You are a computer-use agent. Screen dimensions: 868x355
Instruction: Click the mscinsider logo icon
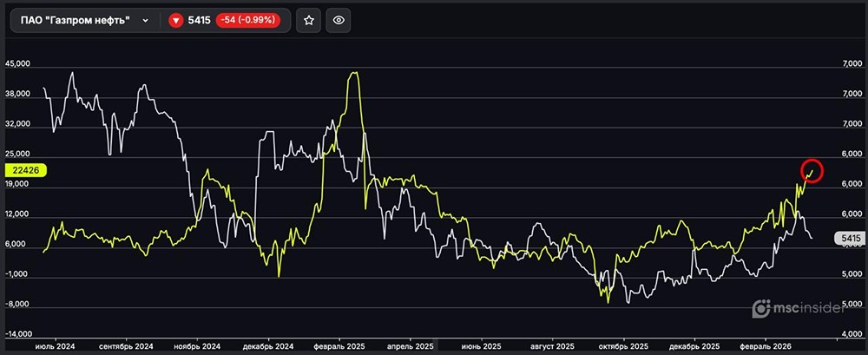click(761, 307)
